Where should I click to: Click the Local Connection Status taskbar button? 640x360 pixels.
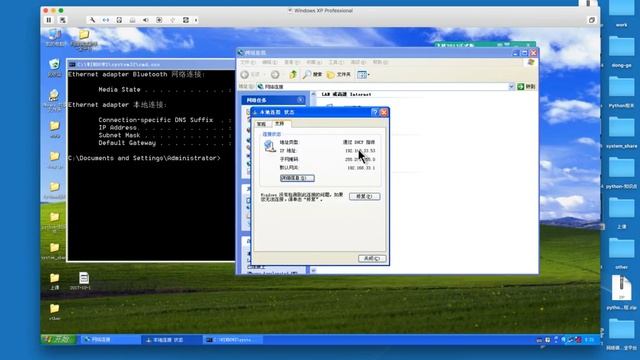[172, 340]
